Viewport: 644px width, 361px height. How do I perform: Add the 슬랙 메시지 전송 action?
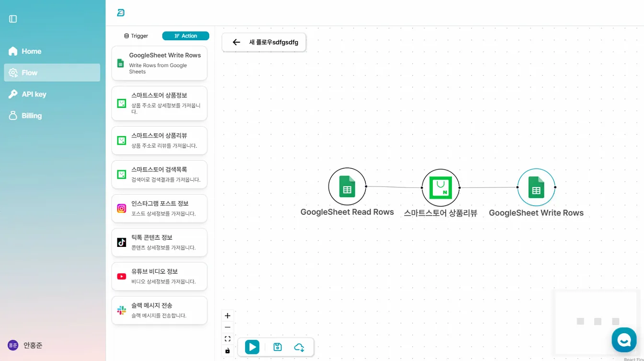pyautogui.click(x=159, y=310)
